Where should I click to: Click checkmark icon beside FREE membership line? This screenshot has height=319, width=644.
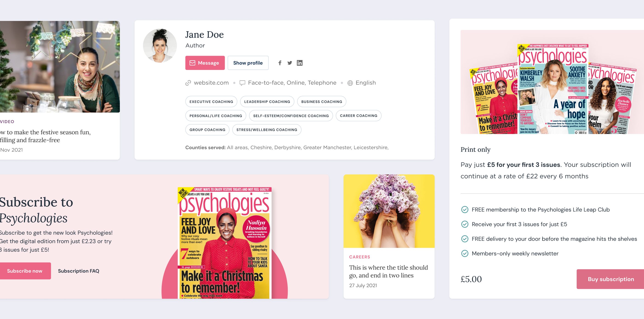[x=465, y=210]
